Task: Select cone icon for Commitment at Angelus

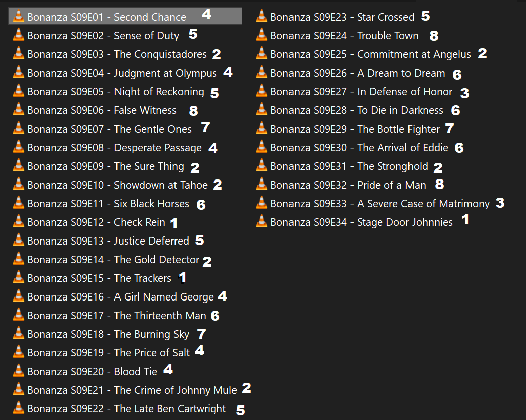Action: [x=262, y=53]
